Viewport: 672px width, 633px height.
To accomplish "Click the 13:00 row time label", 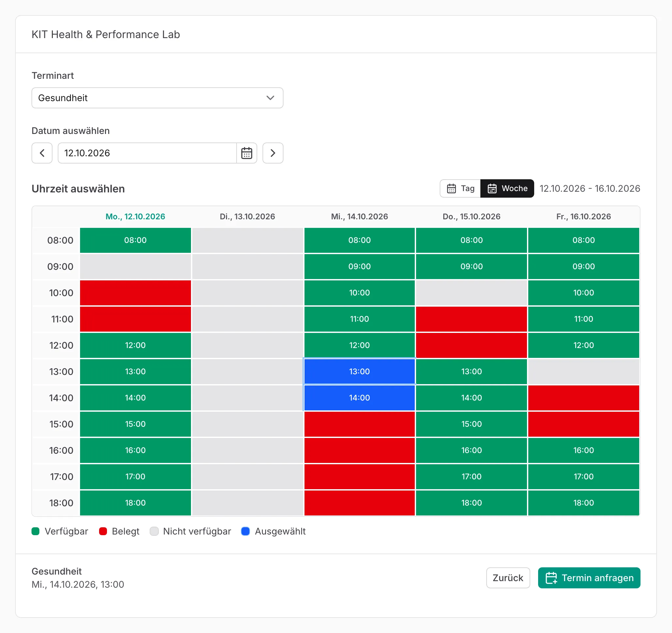I will pyautogui.click(x=61, y=372).
